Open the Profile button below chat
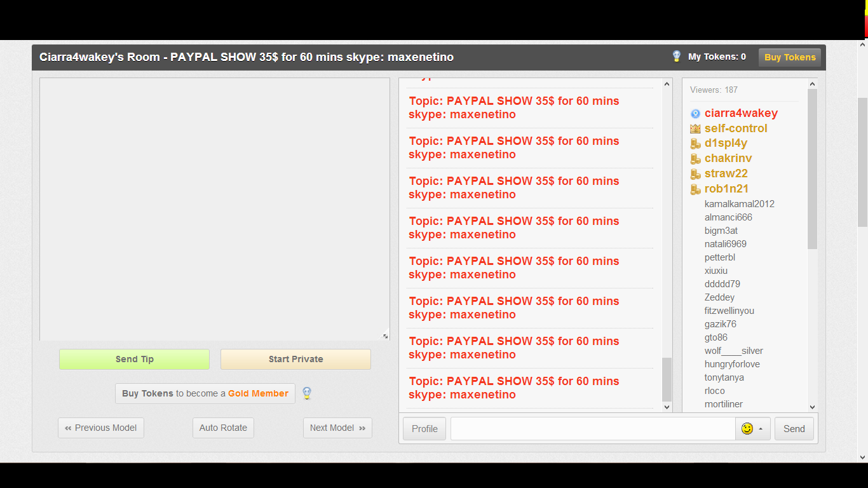 (x=424, y=429)
